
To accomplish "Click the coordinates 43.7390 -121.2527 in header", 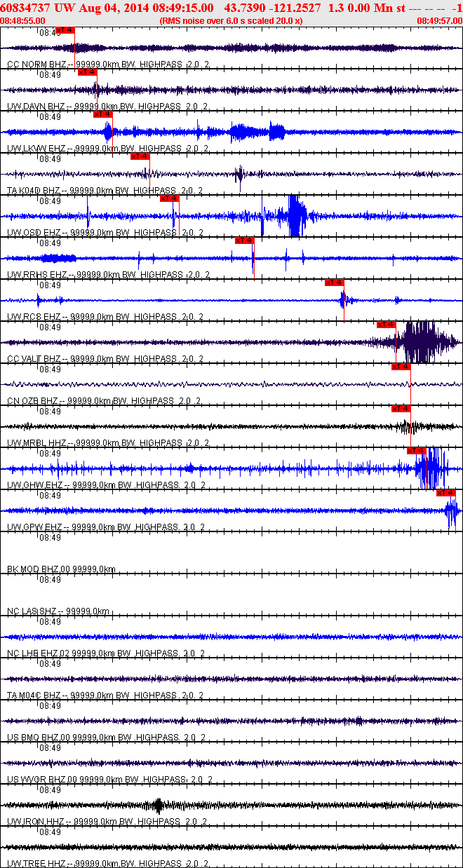I will click(273, 7).
